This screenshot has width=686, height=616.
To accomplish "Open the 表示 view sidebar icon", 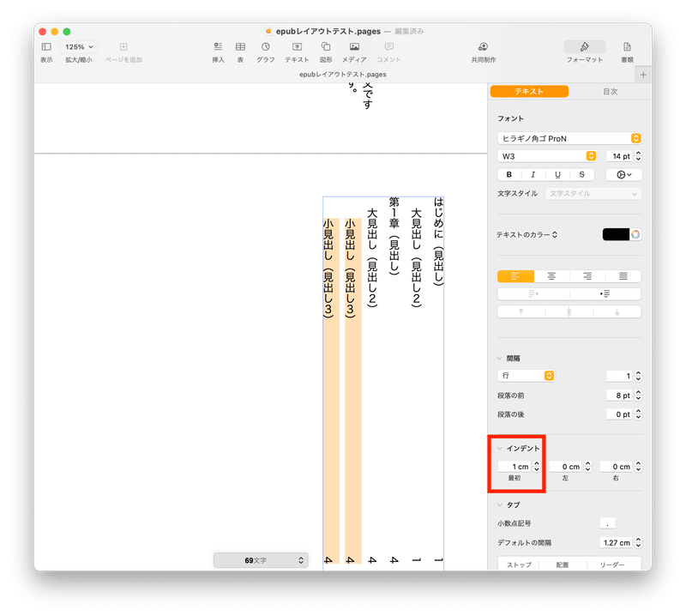I will click(x=46, y=47).
